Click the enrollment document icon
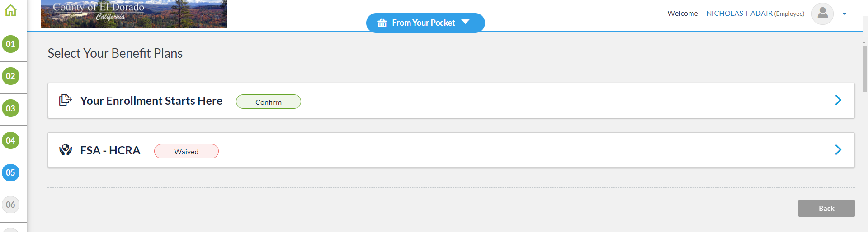This screenshot has height=232, width=868. [x=66, y=100]
